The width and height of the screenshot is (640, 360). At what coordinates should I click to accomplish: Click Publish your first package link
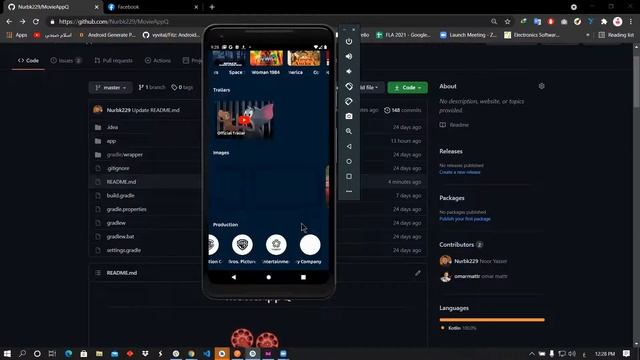465,219
